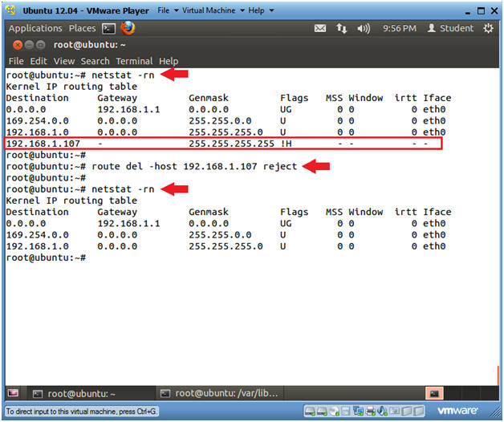
Task: Open the Places menu
Action: click(x=83, y=28)
